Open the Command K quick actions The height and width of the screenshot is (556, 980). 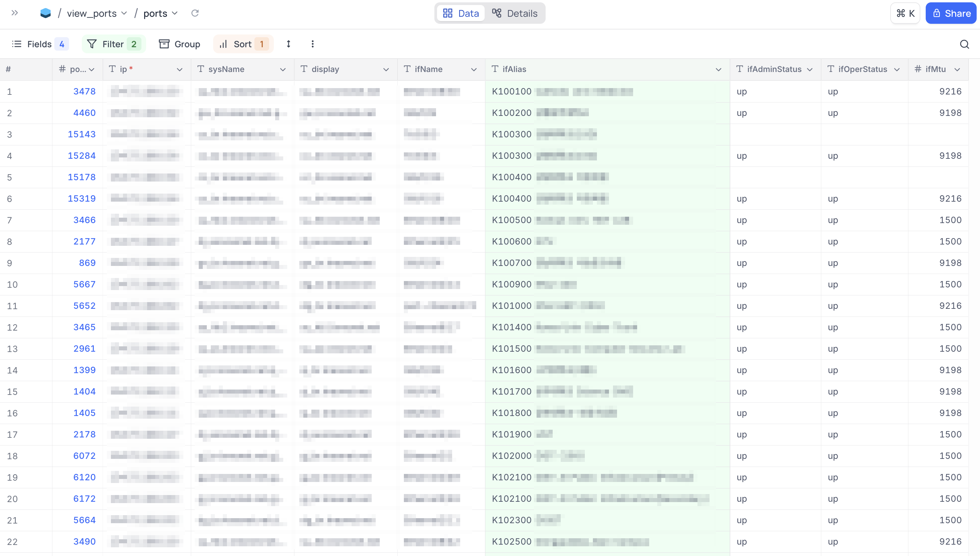point(905,13)
